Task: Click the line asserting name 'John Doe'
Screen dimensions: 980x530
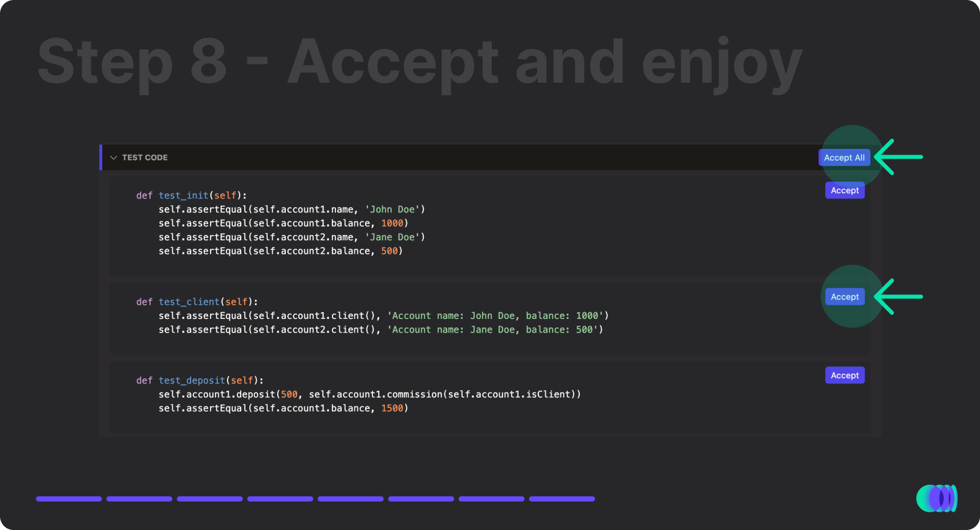Action: point(291,209)
